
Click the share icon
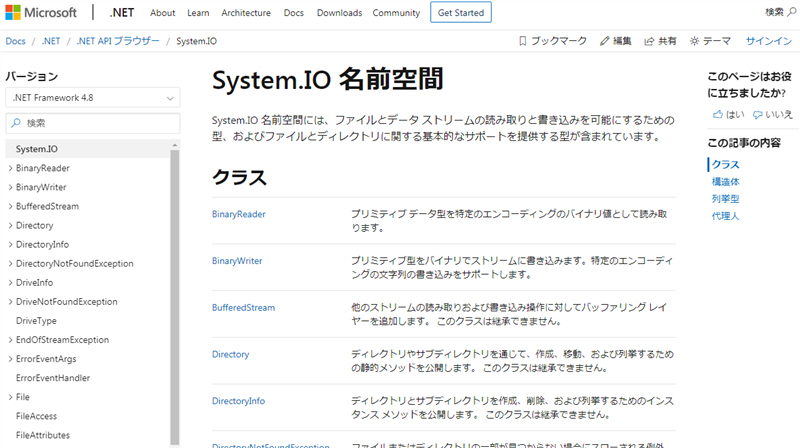coord(649,41)
